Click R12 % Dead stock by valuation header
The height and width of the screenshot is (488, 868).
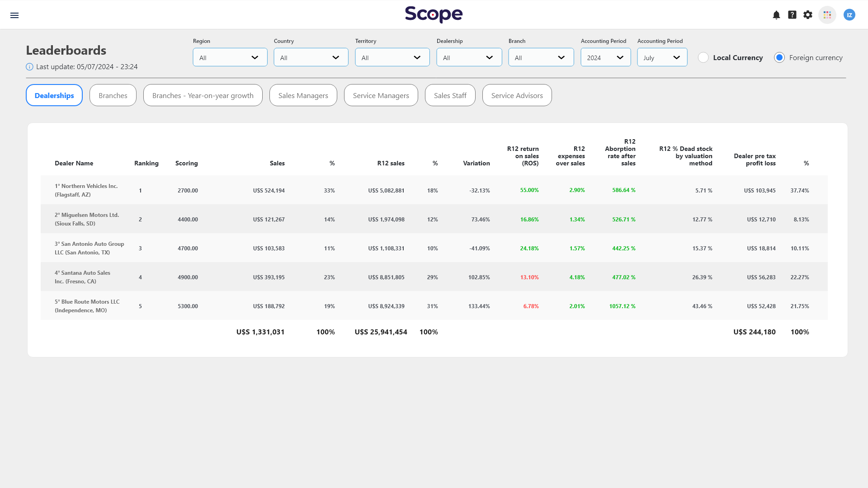[x=686, y=156]
